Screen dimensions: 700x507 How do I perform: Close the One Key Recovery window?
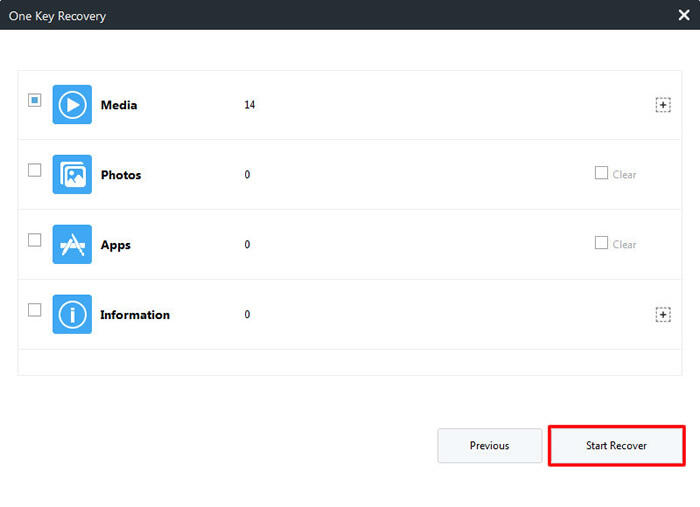tap(684, 15)
